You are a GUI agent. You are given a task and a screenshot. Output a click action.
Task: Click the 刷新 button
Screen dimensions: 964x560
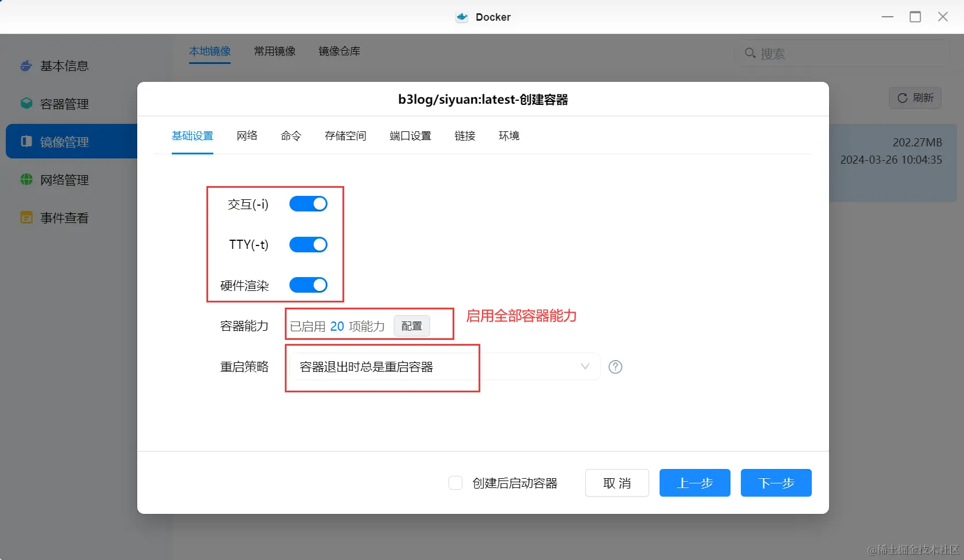[915, 98]
